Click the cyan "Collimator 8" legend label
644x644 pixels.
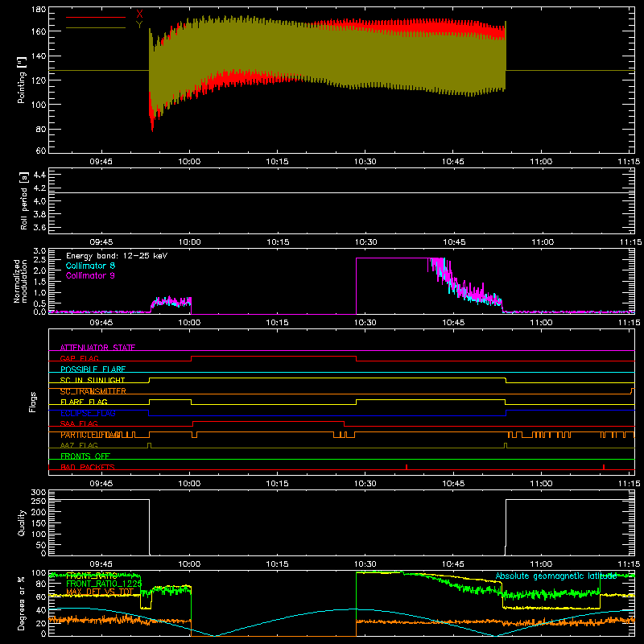[90, 266]
